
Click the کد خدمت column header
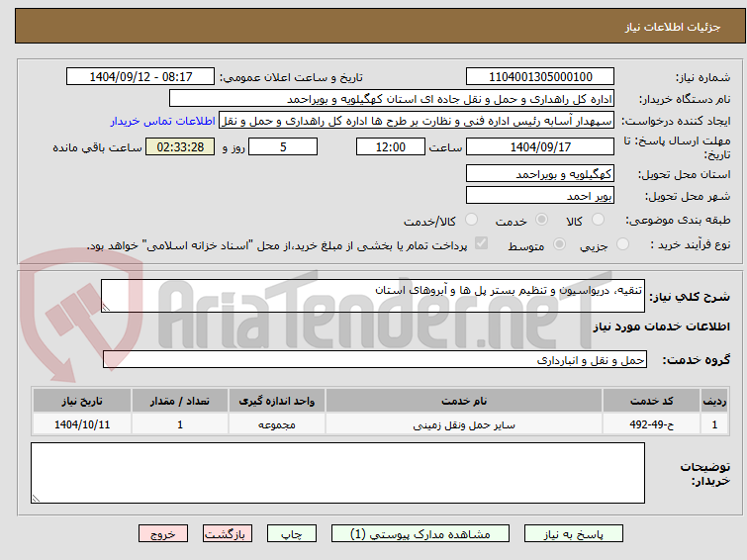point(651,401)
